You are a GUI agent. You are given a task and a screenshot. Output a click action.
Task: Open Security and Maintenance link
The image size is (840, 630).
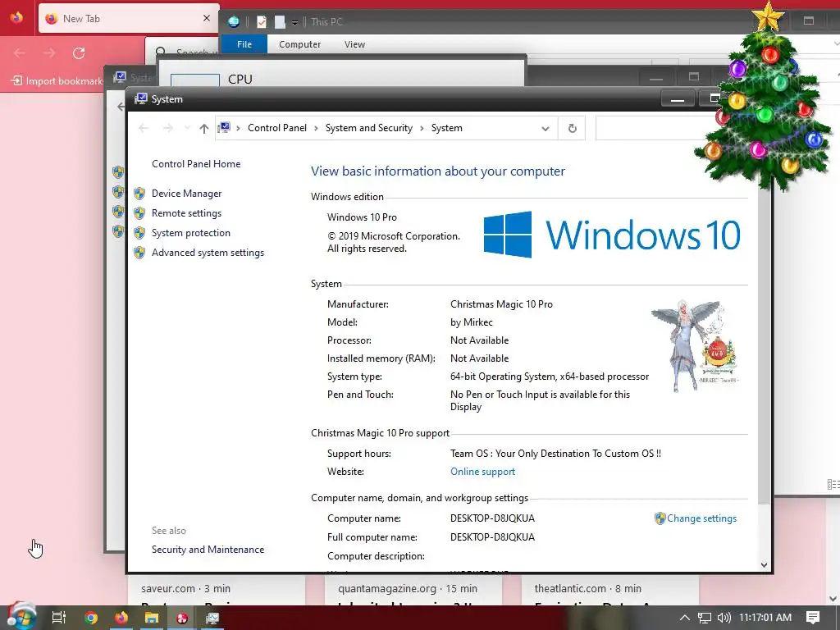click(x=208, y=550)
